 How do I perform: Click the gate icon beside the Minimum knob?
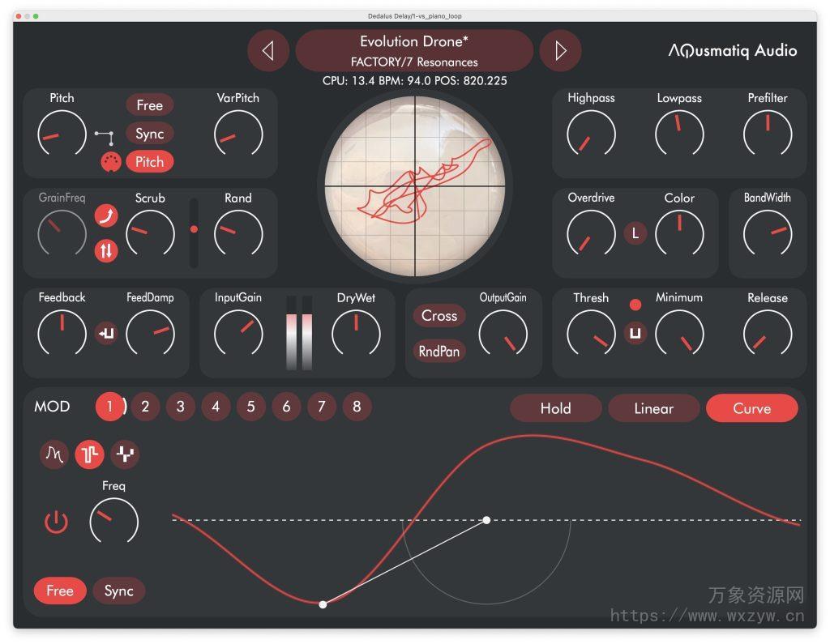(635, 333)
